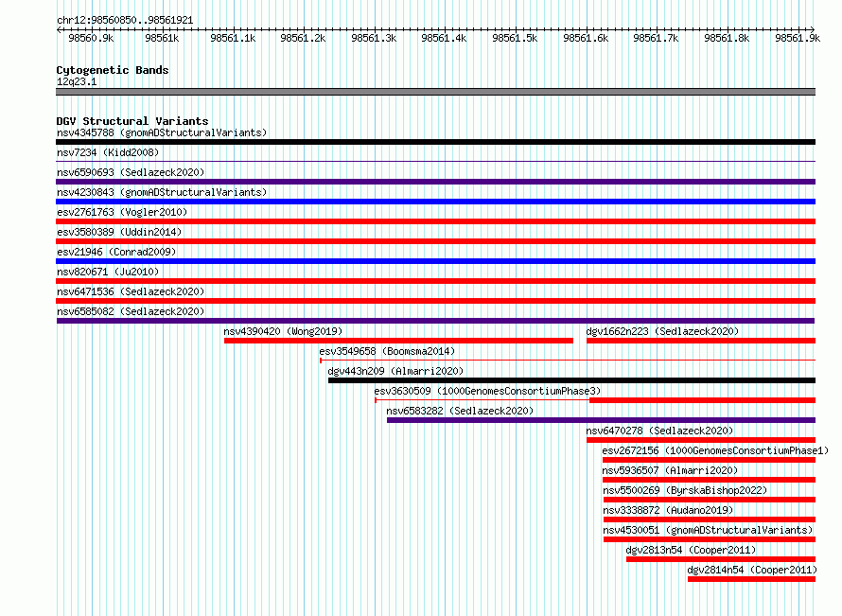Click the 12q23.1 band label
This screenshot has height=616, width=842.
click(77, 81)
